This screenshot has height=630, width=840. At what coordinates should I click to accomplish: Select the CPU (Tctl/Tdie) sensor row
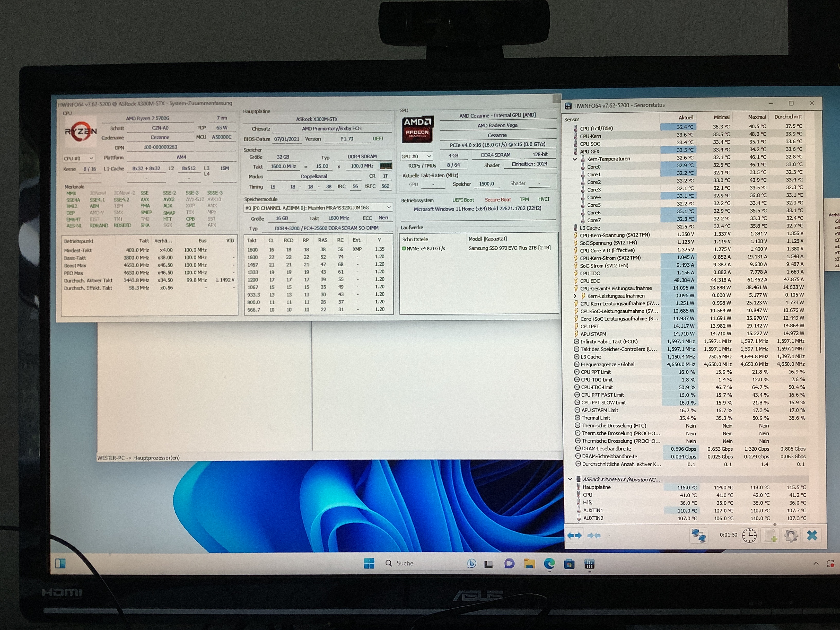tap(596, 128)
